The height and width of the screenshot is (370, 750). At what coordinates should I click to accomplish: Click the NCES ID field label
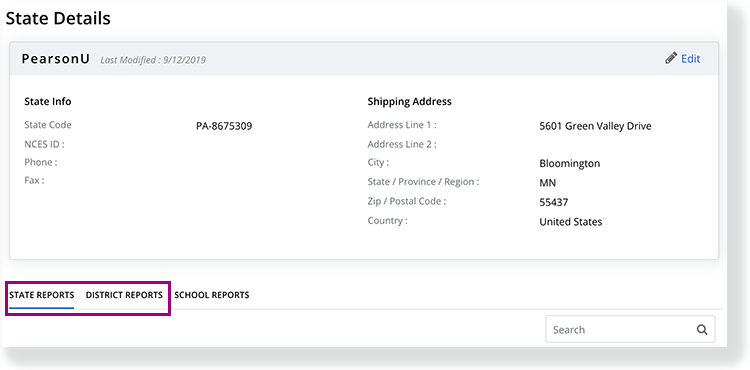(x=44, y=144)
